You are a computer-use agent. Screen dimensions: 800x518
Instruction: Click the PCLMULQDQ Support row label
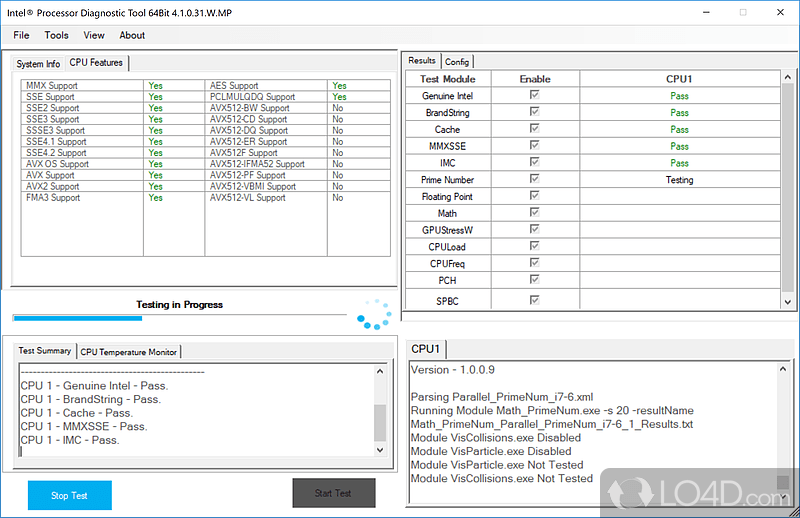(252, 97)
